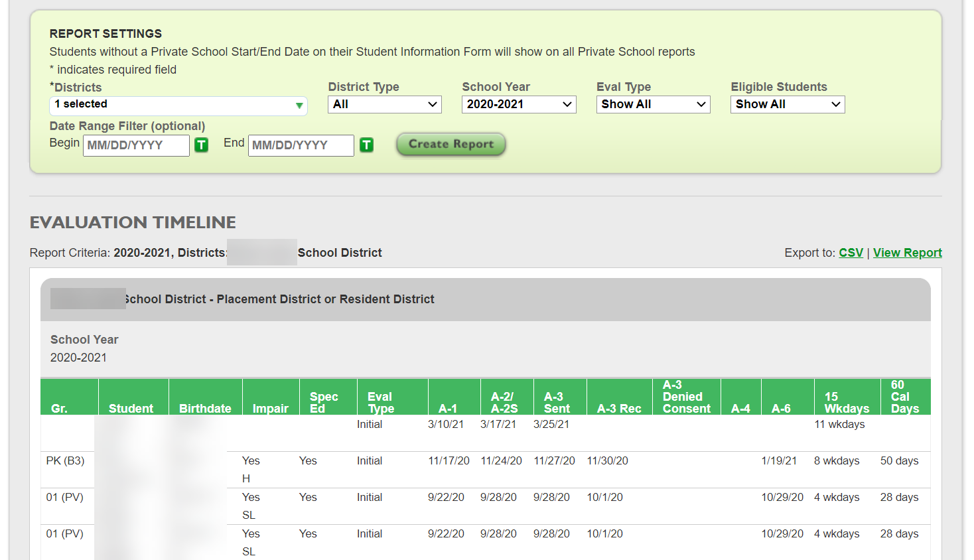Click the School Year 2020-2021 value text
The height and width of the screenshot is (560, 974).
pos(78,358)
